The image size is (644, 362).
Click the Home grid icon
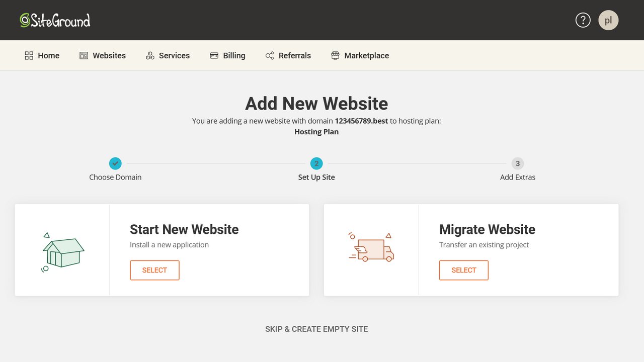tap(29, 56)
